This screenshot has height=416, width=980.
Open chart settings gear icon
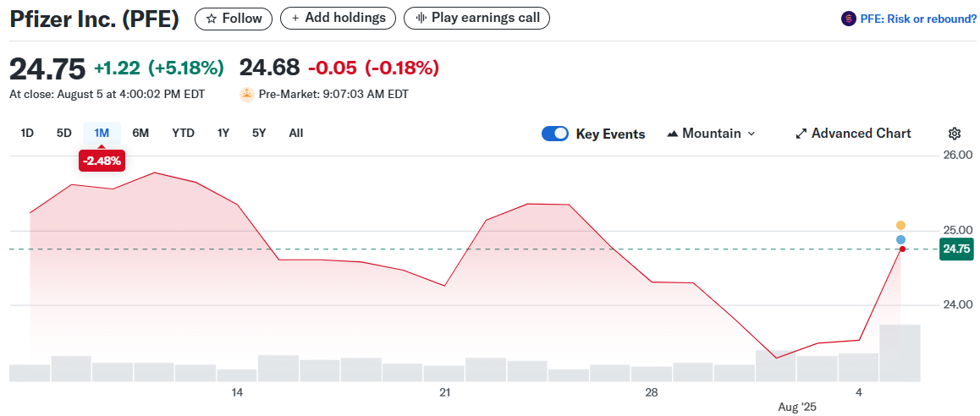pyautogui.click(x=954, y=134)
